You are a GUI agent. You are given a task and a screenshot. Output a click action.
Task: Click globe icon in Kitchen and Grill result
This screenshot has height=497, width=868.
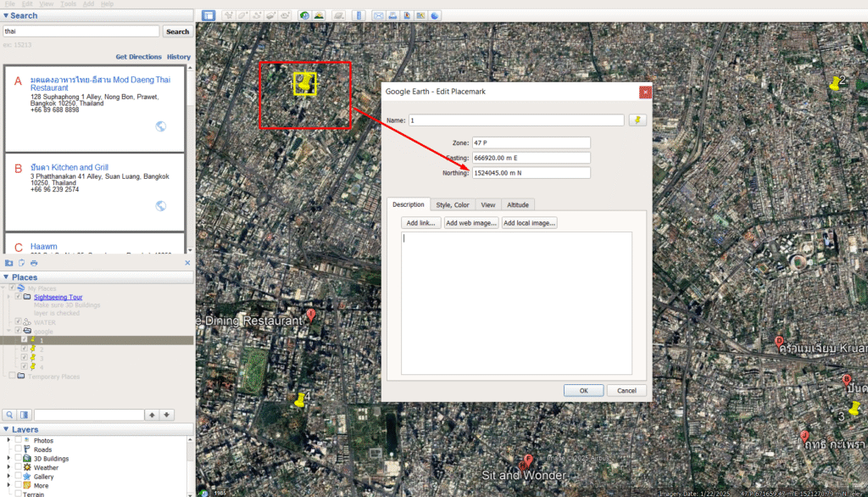160,206
